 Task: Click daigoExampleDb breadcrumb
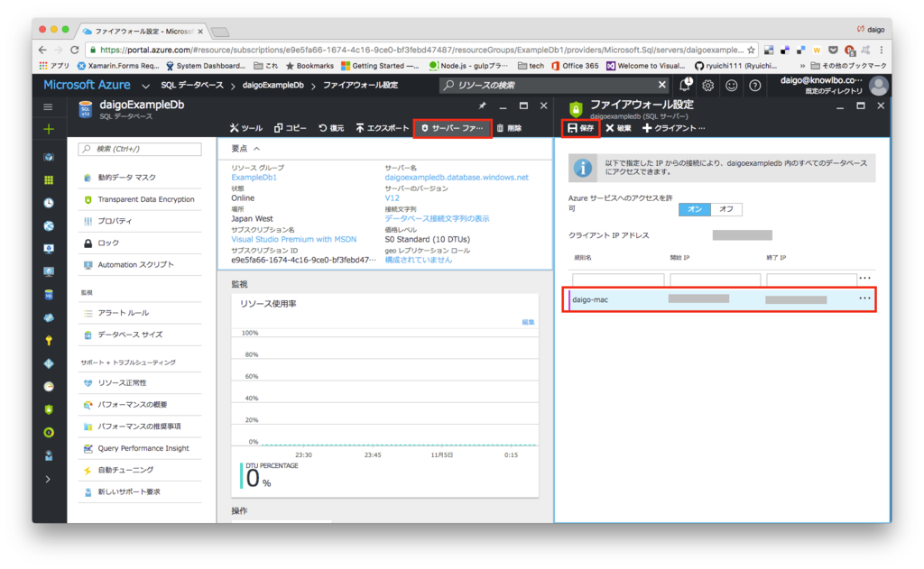273,86
